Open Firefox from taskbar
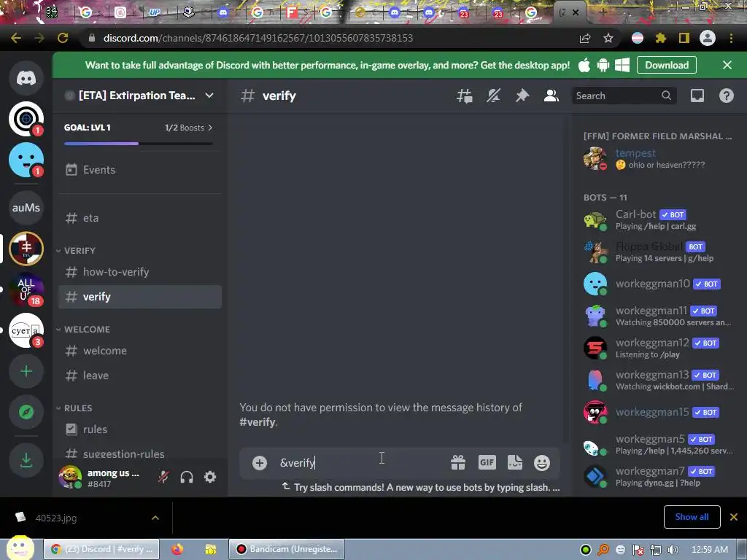Image resolution: width=747 pixels, height=560 pixels. 177,549
